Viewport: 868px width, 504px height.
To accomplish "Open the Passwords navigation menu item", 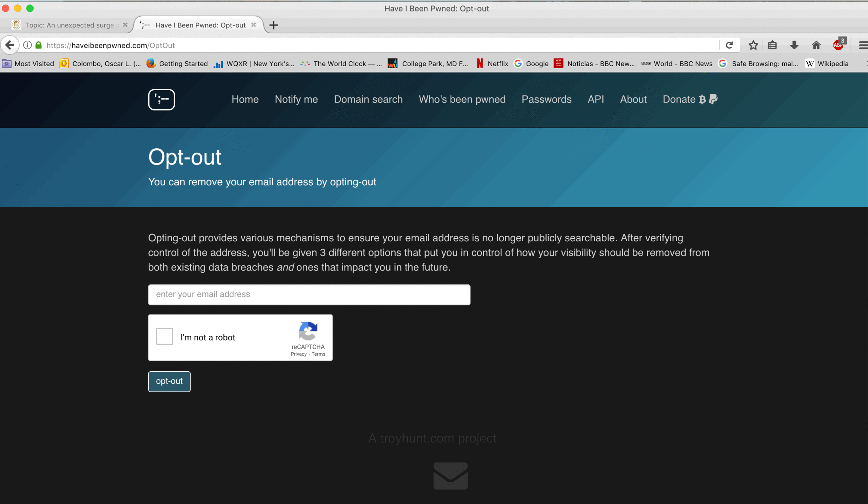I will pyautogui.click(x=546, y=99).
